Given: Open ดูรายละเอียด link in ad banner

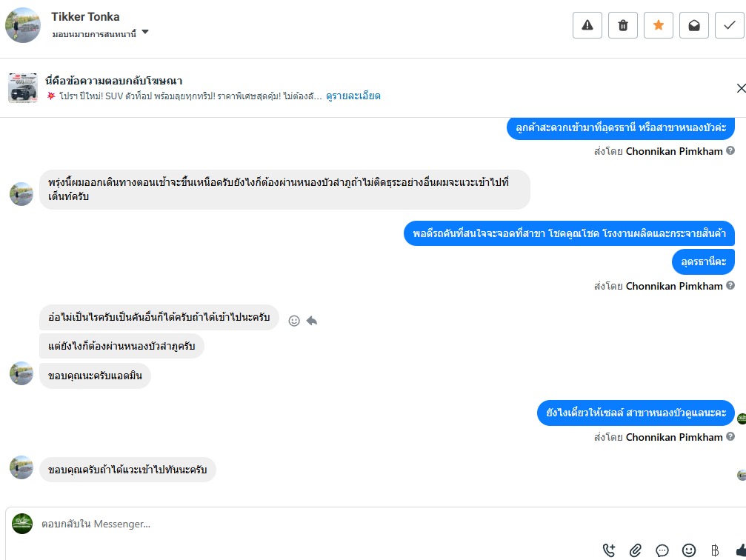Looking at the screenshot, I should [353, 96].
